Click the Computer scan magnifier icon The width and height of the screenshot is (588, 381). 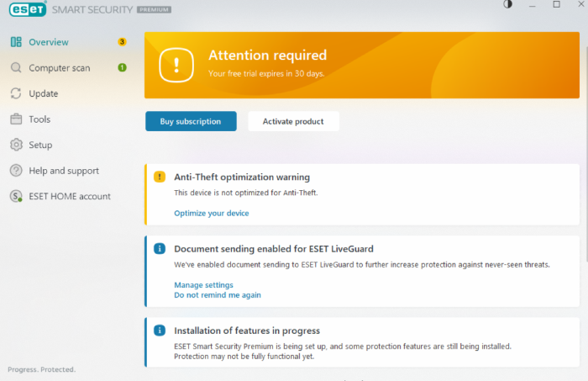pos(16,67)
